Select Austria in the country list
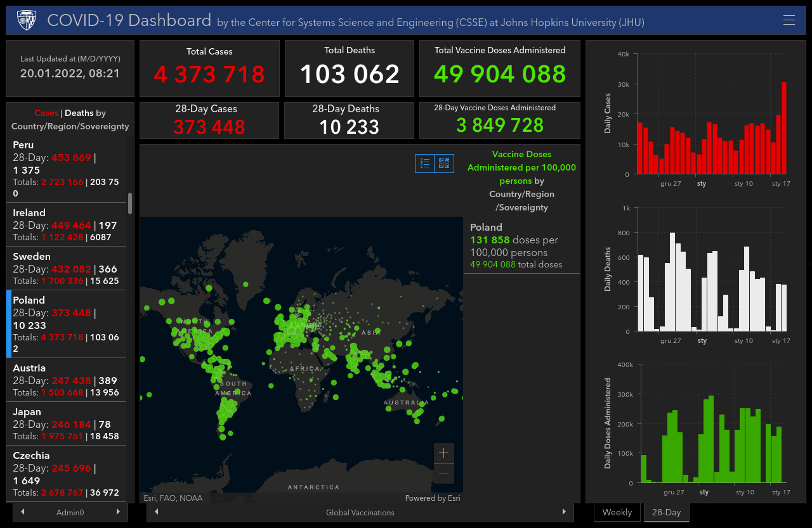Viewport: 812px width, 528px height. tap(66, 380)
